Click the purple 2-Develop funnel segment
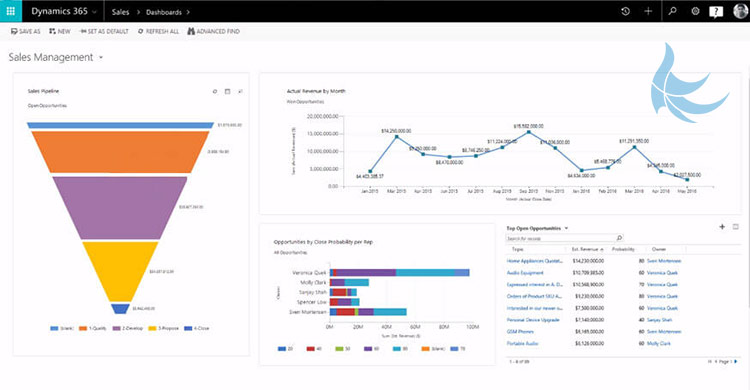The height and width of the screenshot is (390, 750). click(120, 207)
